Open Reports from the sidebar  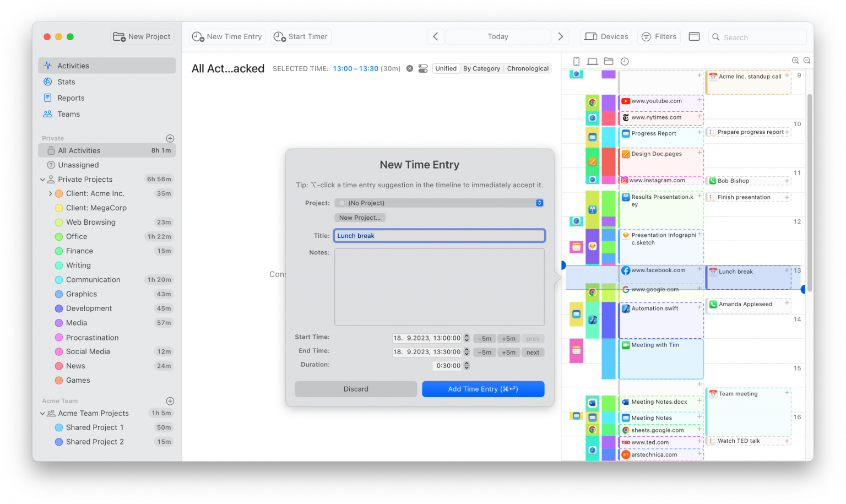pyautogui.click(x=70, y=97)
